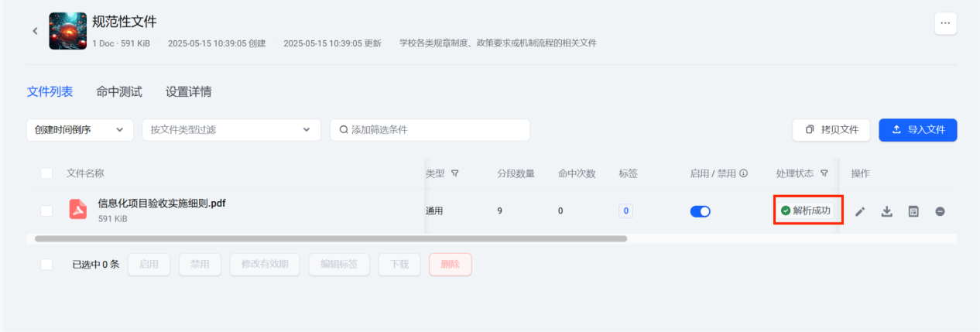Click the 规范性文件 title
This screenshot has width=980, height=332.
124,22
